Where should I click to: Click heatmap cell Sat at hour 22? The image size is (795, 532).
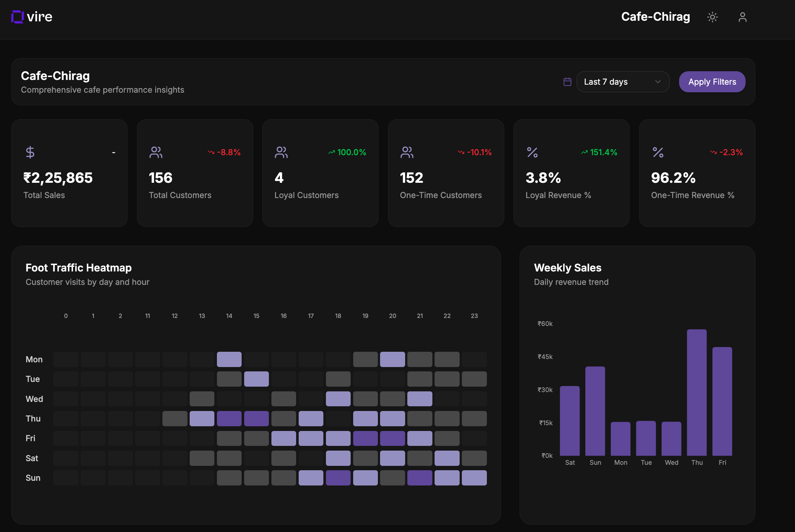[447, 458]
